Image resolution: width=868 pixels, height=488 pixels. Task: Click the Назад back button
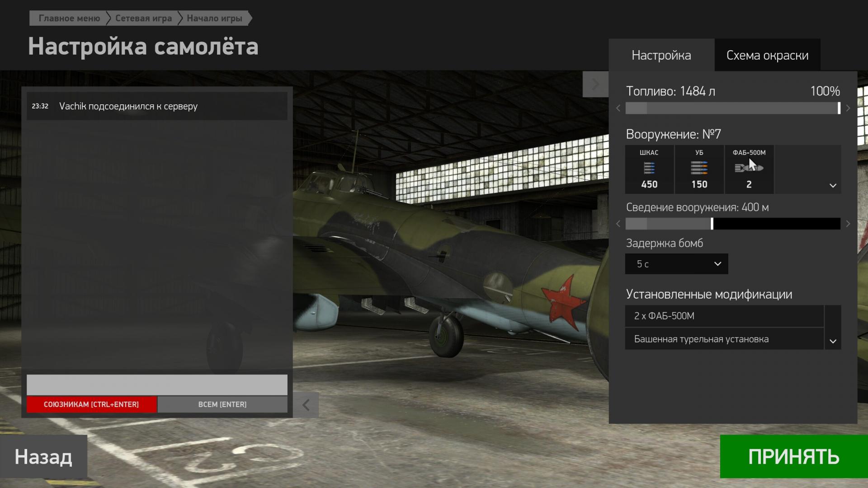coord(43,456)
